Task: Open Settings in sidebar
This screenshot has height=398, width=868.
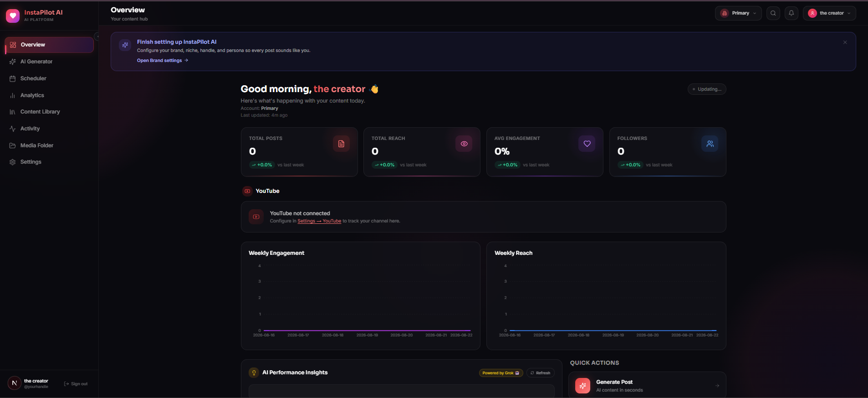Action: coord(49,162)
